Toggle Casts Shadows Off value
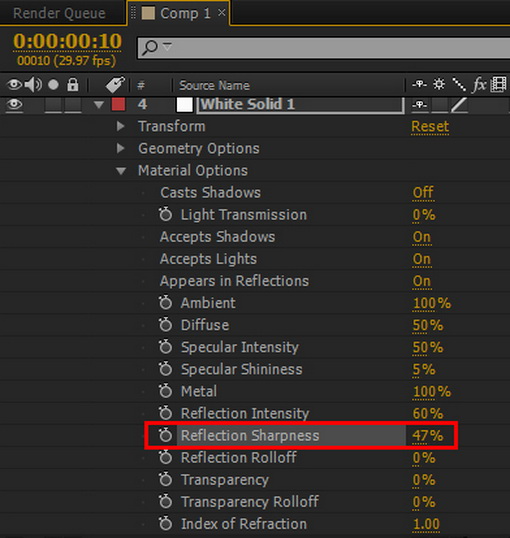 (x=423, y=192)
